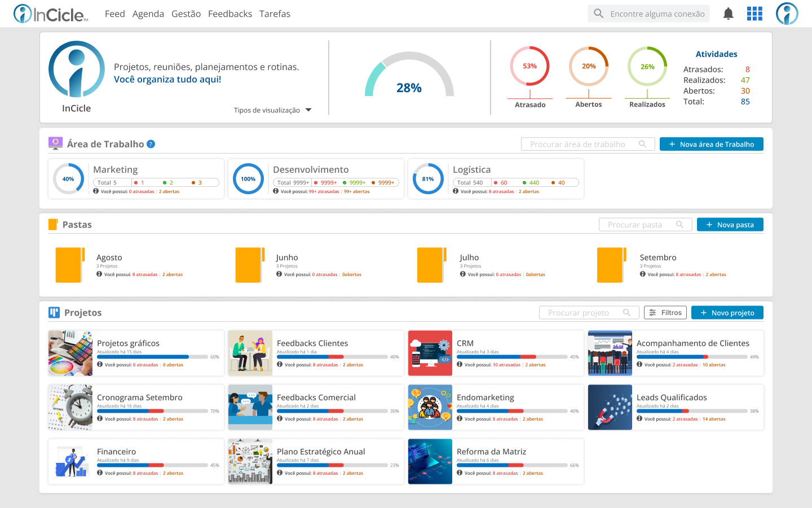This screenshot has height=508, width=812.
Task: Open the Setembro folder icon
Action: tap(612, 265)
